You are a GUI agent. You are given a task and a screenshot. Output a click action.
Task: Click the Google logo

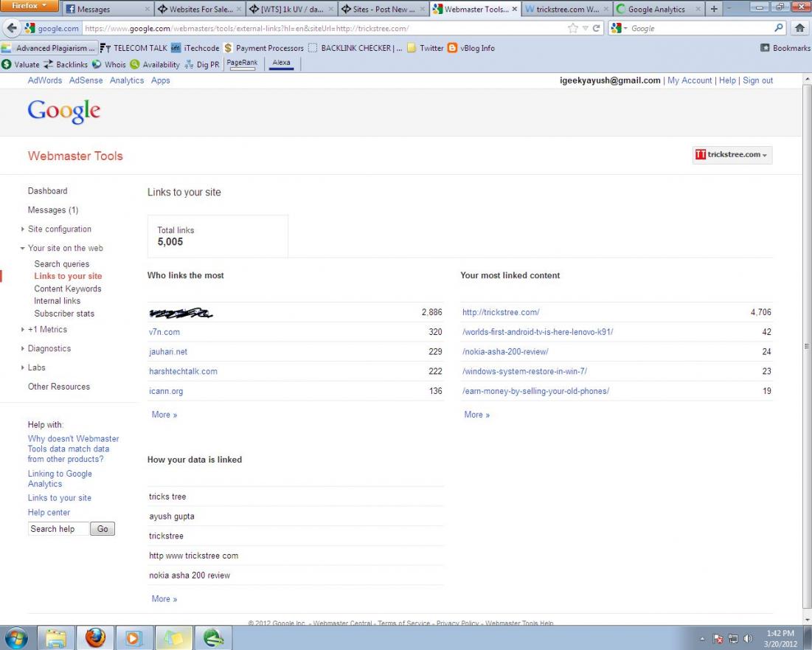coord(63,111)
